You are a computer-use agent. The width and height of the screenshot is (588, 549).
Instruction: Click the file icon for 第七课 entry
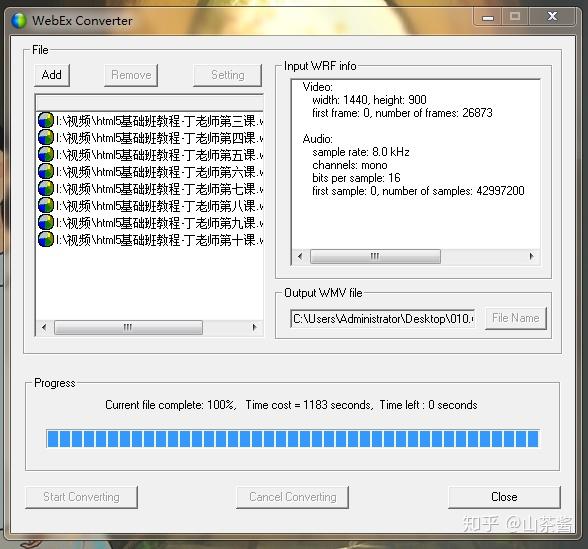point(46,188)
